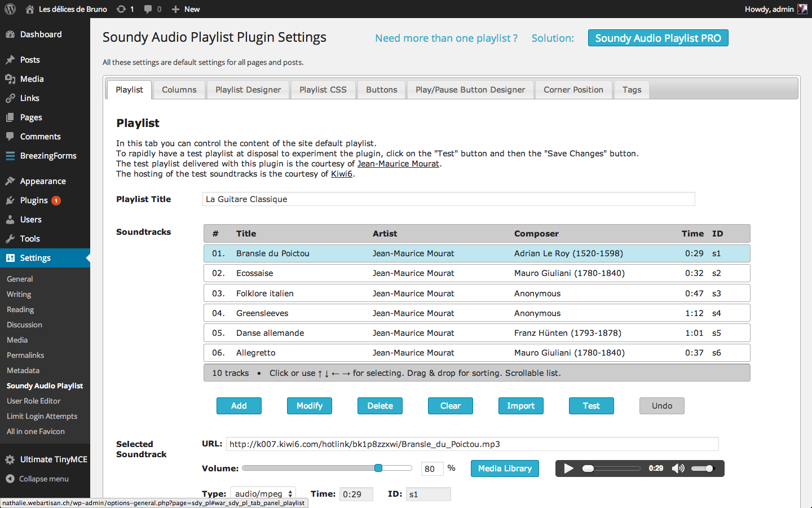812x508 pixels.
Task: Open the Posts section
Action: pos(45,60)
